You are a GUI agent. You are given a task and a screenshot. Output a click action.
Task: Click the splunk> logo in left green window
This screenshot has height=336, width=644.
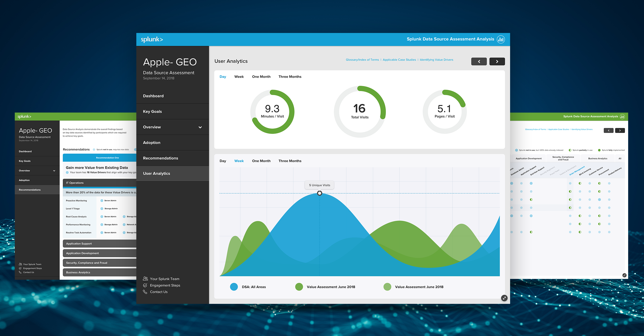tap(24, 117)
